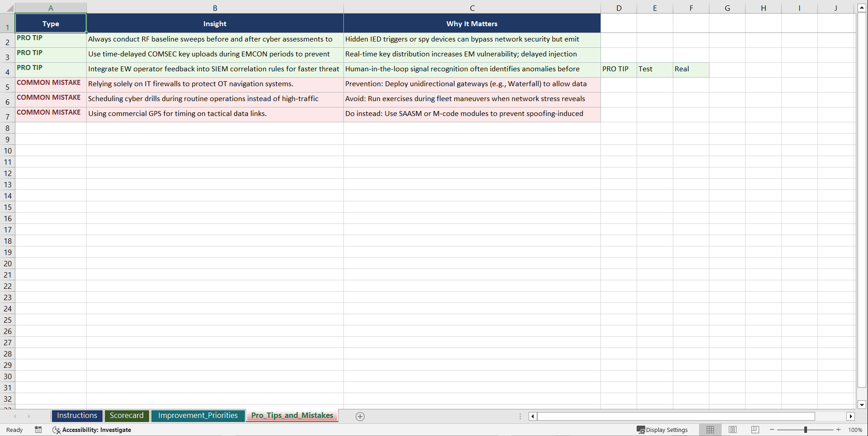Select the Improvement_Priorities tab
The width and height of the screenshot is (868, 436).
(198, 415)
